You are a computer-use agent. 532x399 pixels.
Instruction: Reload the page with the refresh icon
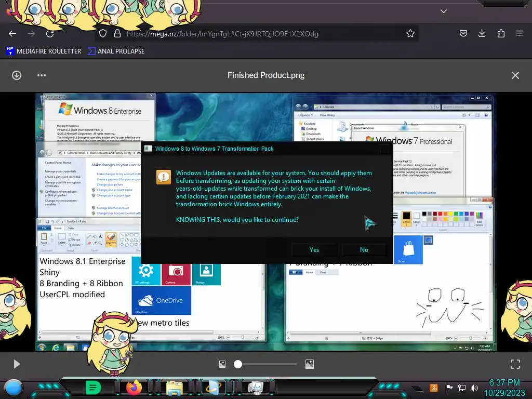50,34
